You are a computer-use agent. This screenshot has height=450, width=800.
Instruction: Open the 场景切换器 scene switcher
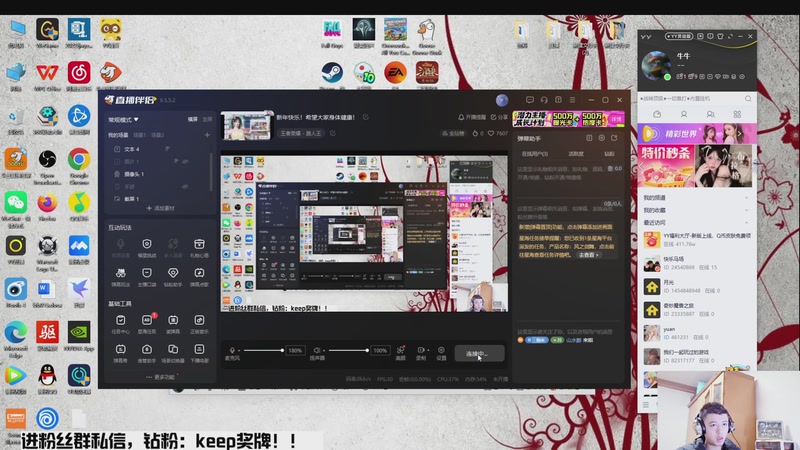pyautogui.click(x=173, y=353)
